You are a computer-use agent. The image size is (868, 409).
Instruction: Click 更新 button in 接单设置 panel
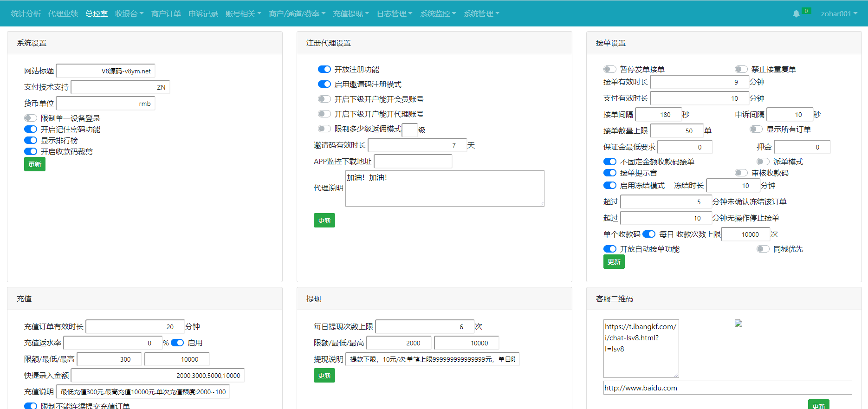point(614,262)
